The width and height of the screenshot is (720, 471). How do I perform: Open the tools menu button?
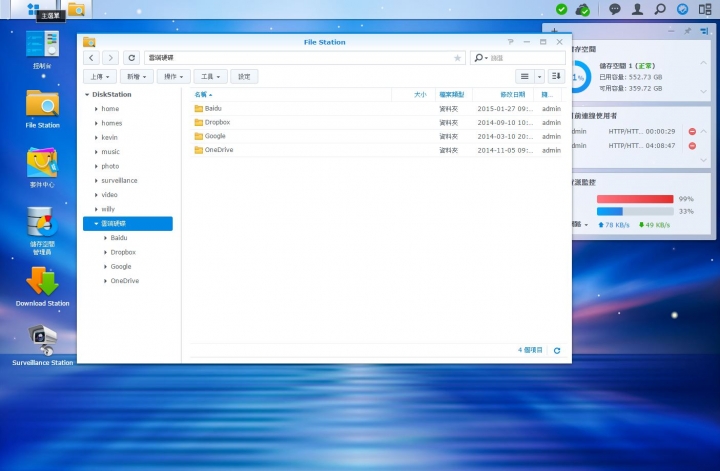pos(210,77)
